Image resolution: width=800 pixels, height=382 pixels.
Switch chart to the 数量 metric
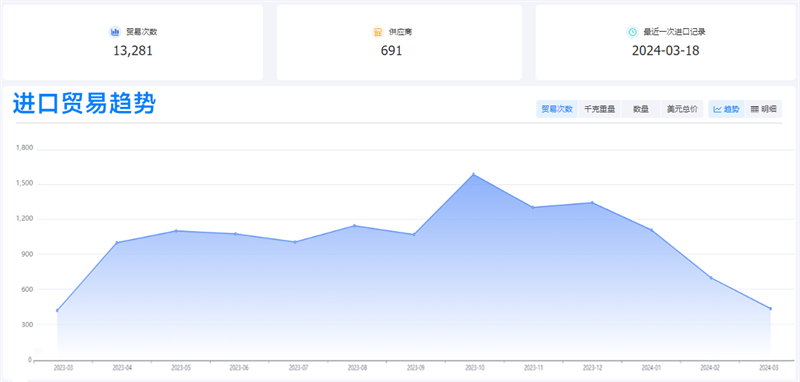(641, 109)
